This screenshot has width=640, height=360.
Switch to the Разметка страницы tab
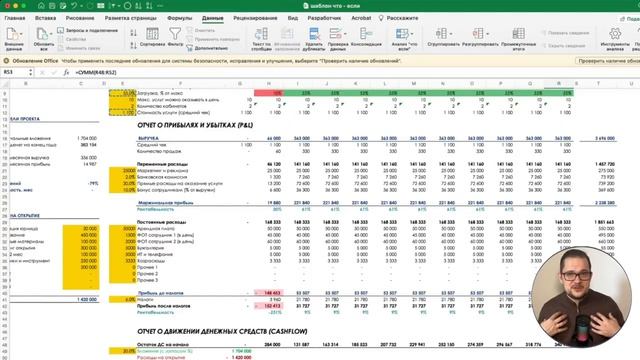pos(131,18)
